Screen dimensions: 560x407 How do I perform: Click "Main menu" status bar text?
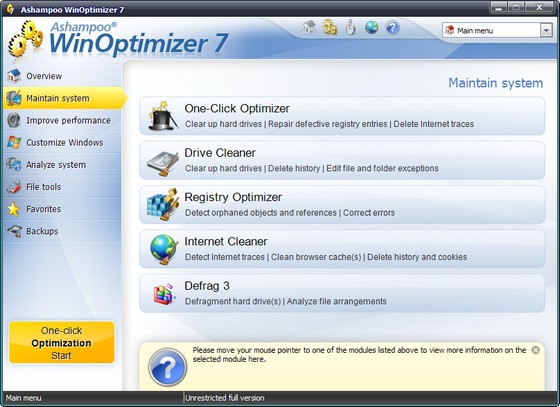[24, 398]
